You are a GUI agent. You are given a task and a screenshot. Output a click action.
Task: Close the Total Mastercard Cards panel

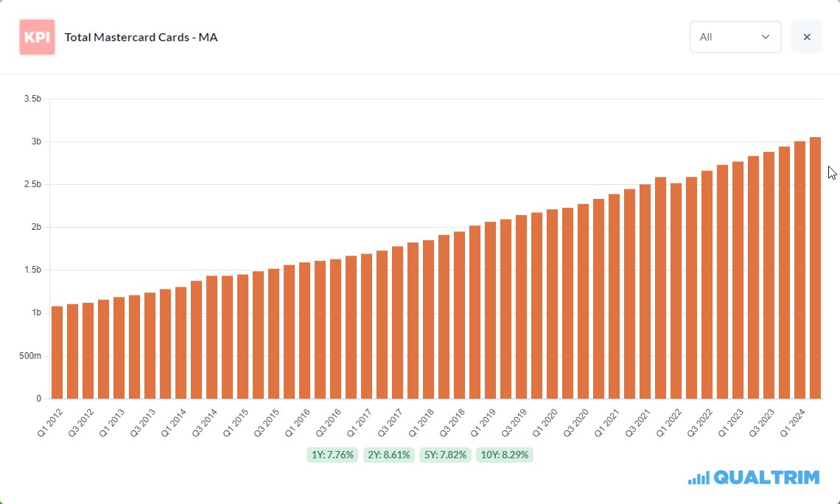(807, 37)
